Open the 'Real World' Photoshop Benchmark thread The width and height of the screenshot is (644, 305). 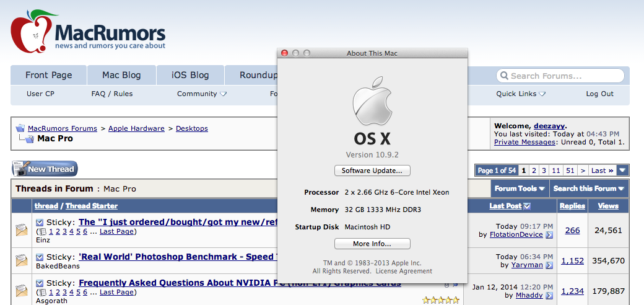pos(178,257)
